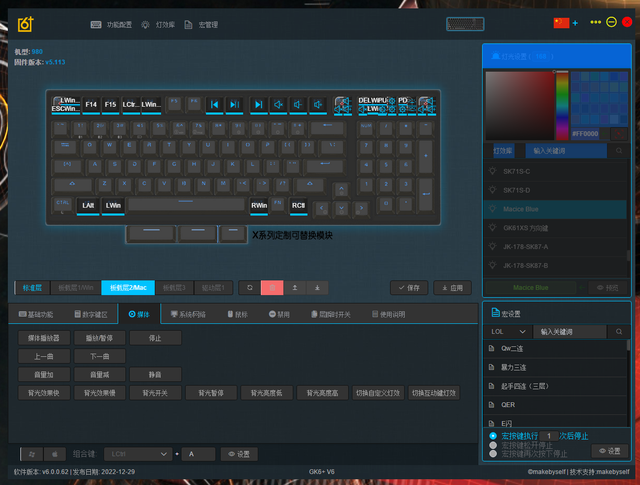Click the 静音 mute button

click(155, 375)
